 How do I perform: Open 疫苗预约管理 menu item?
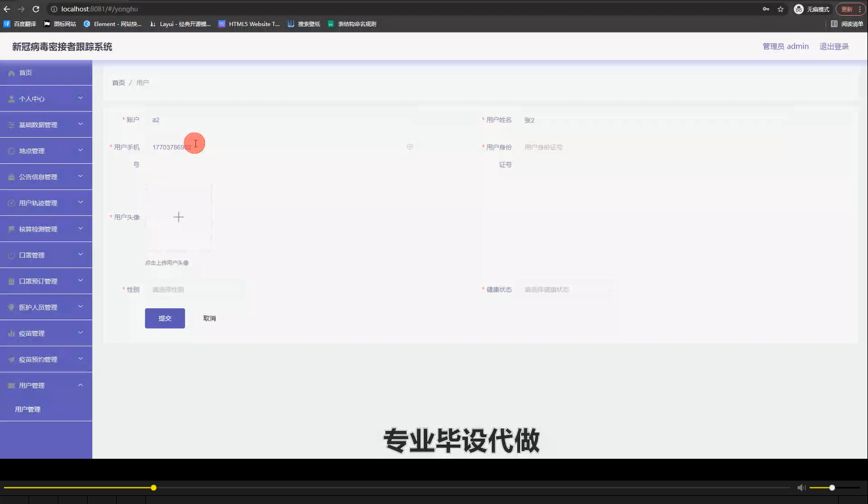pos(46,360)
